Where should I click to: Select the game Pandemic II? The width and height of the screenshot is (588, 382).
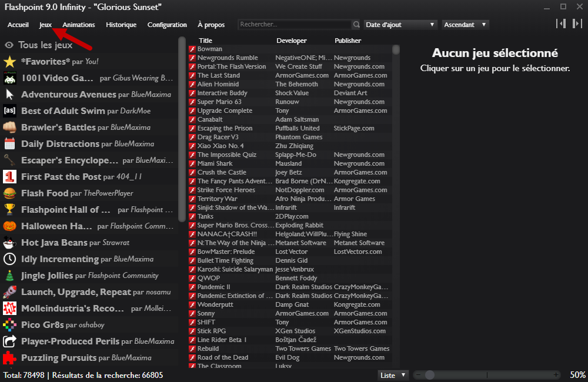[290, 287]
